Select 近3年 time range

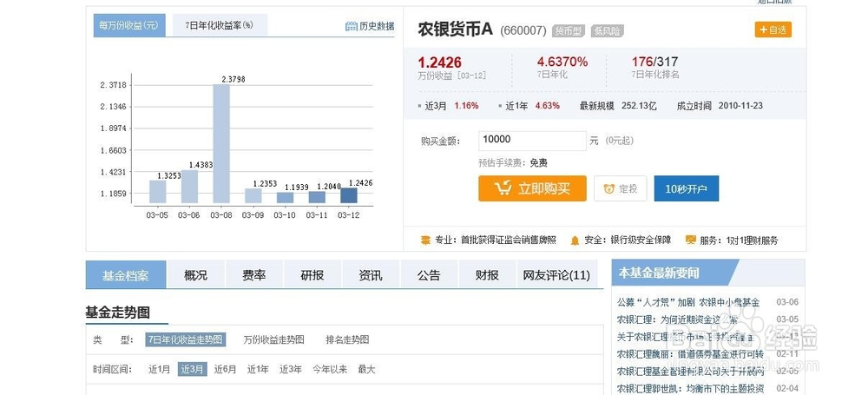click(291, 369)
